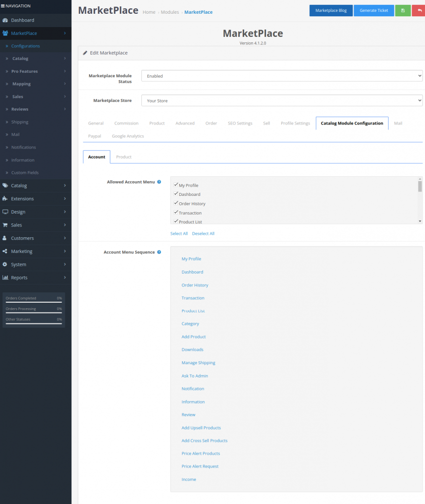
Task: Click the Select All link
Action: tap(179, 234)
